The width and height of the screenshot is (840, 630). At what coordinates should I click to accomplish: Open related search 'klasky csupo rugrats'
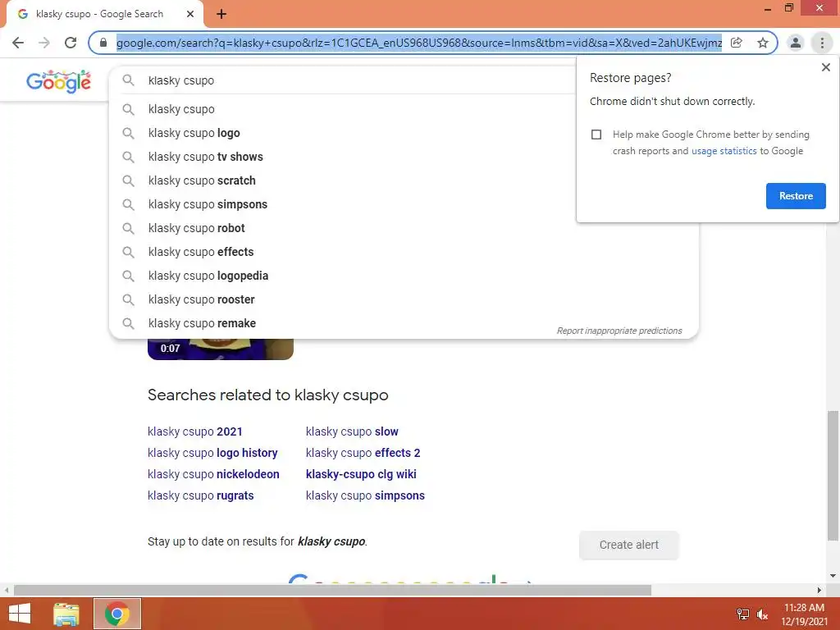(201, 496)
